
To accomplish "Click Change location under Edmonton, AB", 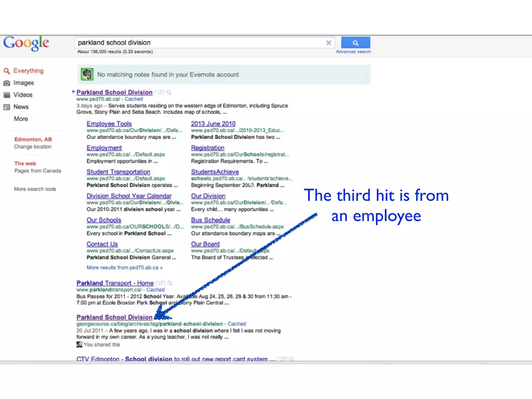I will (x=32, y=147).
